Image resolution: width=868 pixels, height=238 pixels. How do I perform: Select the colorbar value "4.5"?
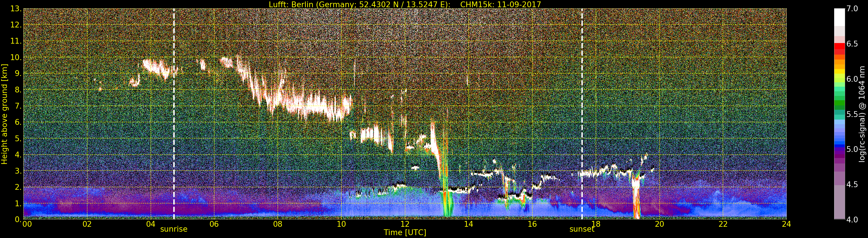coord(852,185)
